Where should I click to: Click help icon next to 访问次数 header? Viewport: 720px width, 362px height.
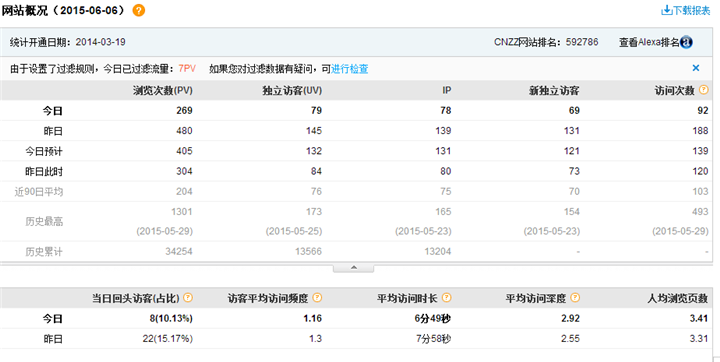[x=703, y=90]
